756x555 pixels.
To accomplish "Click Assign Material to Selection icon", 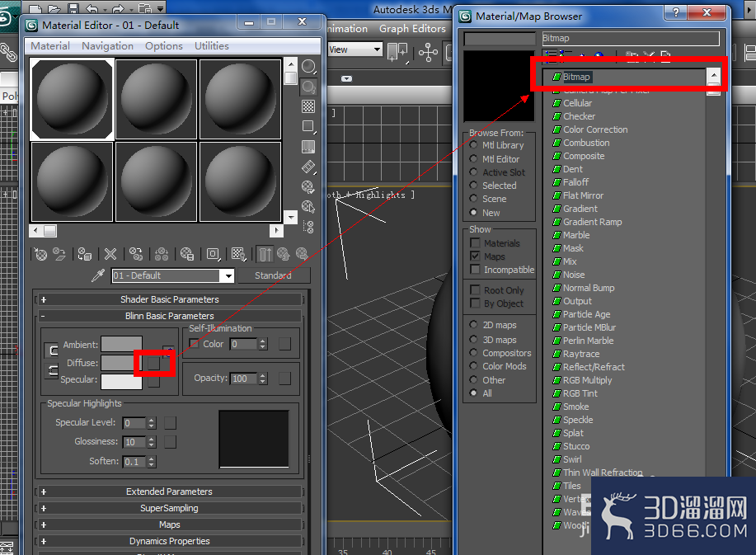I will tap(85, 254).
